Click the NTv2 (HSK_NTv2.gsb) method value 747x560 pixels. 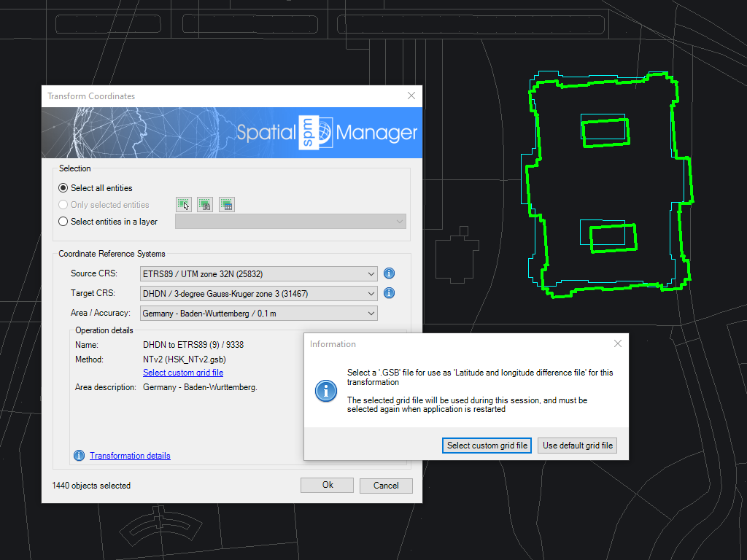point(185,359)
